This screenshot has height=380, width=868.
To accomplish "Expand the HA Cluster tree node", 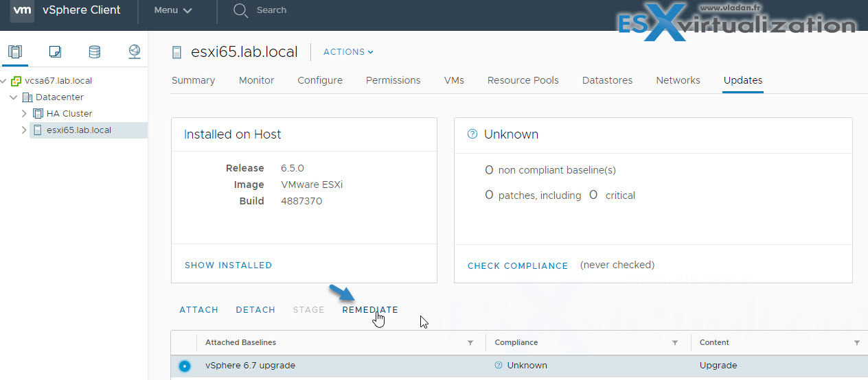I will pyautogui.click(x=25, y=113).
